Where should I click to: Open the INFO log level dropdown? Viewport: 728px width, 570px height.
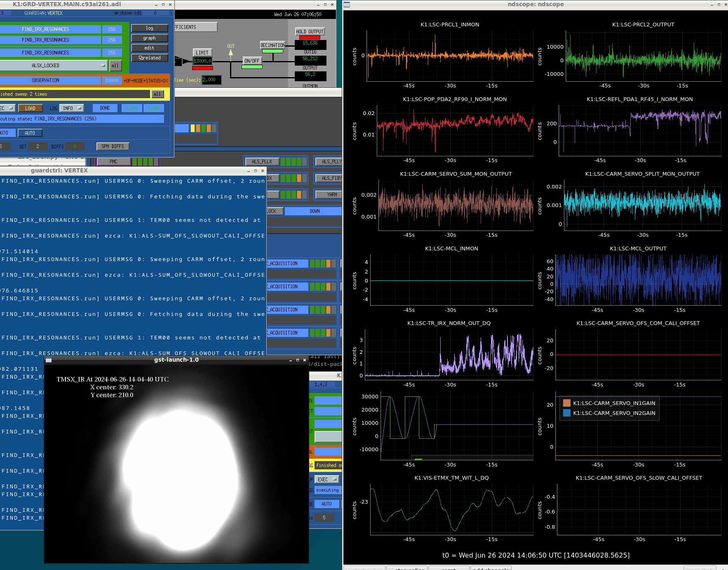pyautogui.click(x=72, y=108)
